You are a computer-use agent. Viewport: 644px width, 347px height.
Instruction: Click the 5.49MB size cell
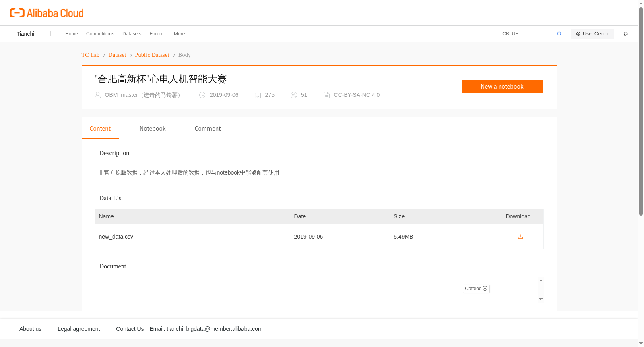tap(403, 237)
